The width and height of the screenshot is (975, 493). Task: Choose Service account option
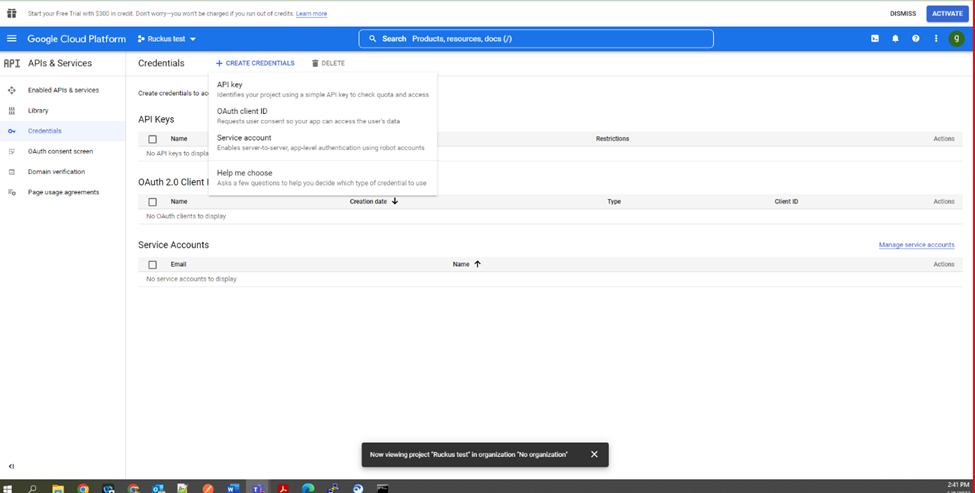click(x=323, y=142)
